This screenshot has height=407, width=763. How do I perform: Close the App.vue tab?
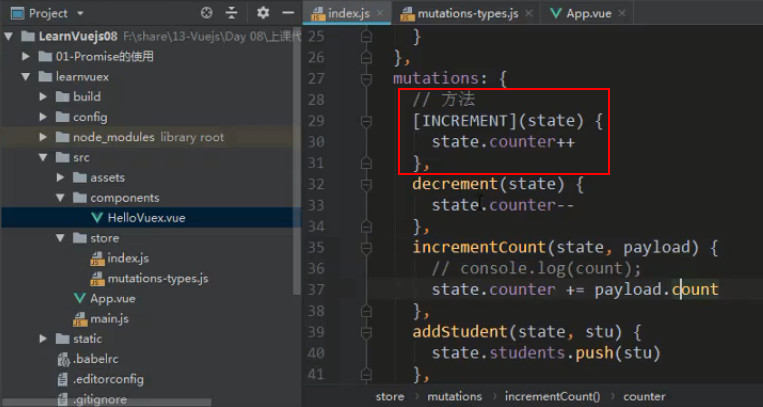pyautogui.click(x=621, y=14)
